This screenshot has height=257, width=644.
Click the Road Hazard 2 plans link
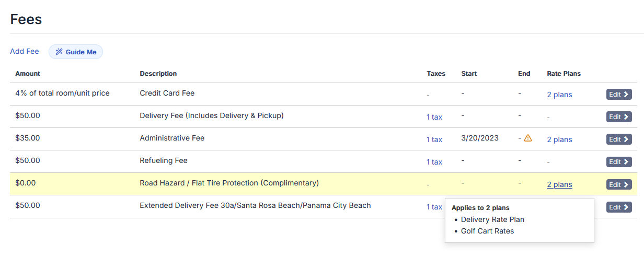pyautogui.click(x=559, y=184)
